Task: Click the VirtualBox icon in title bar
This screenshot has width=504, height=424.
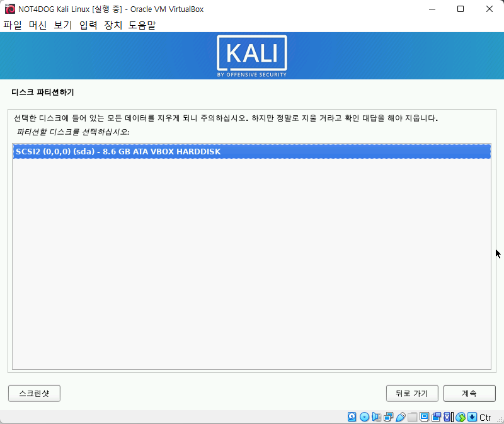Action: [x=10, y=9]
